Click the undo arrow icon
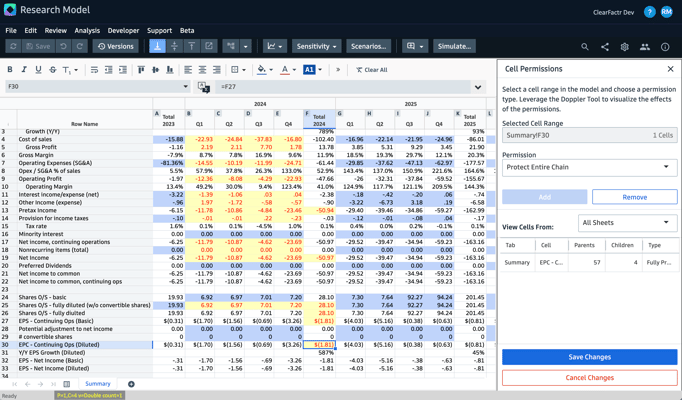This screenshot has height=400, width=682. (x=63, y=46)
